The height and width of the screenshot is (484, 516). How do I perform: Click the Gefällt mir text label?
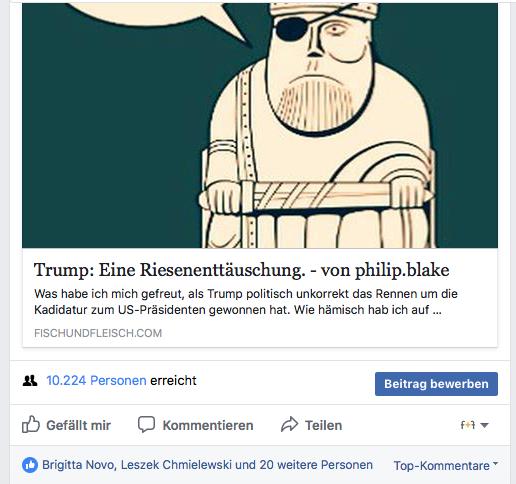pos(79,425)
